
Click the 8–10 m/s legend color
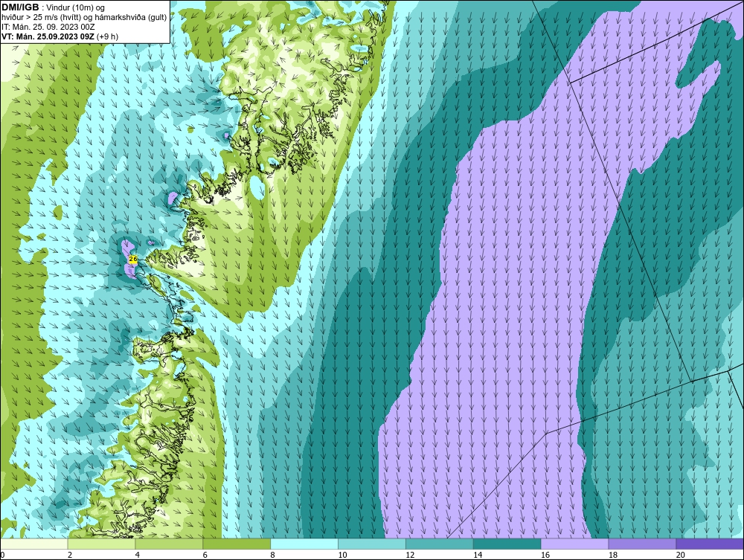pyautogui.click(x=304, y=544)
